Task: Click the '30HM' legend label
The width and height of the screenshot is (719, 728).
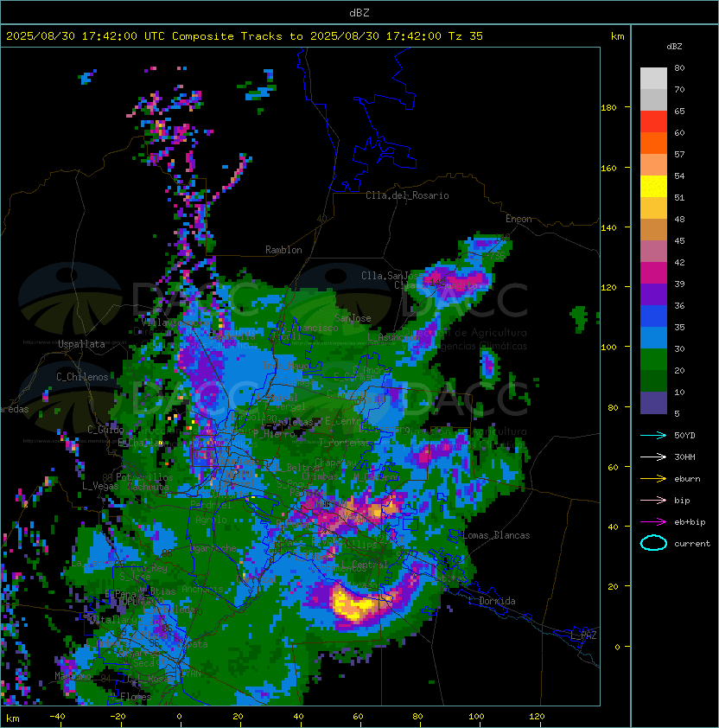Action: (684, 457)
